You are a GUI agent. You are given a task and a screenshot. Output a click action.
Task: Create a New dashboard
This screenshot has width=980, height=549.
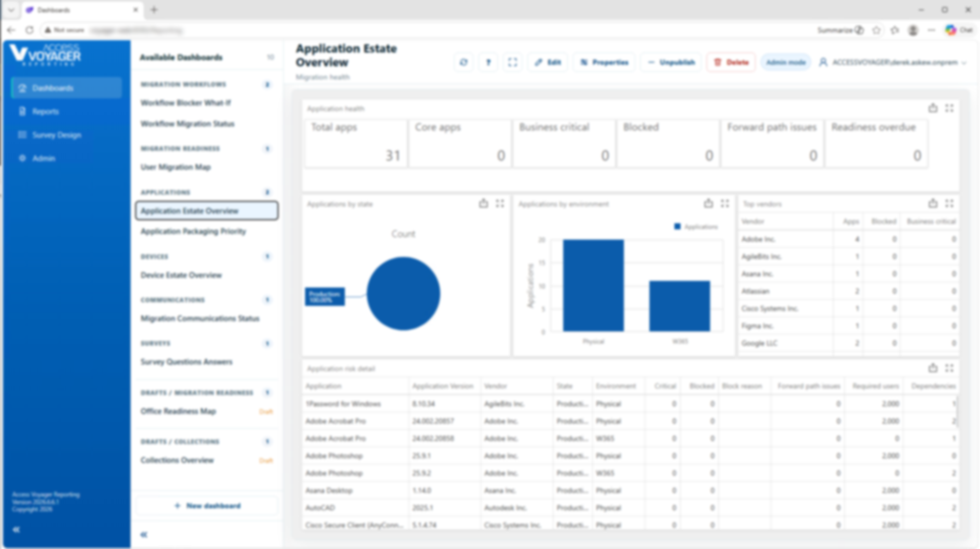(207, 506)
